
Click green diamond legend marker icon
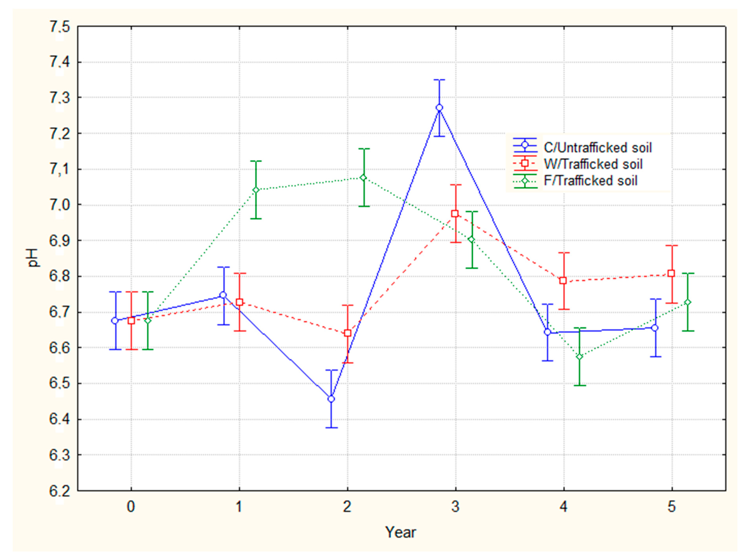pyautogui.click(x=525, y=181)
